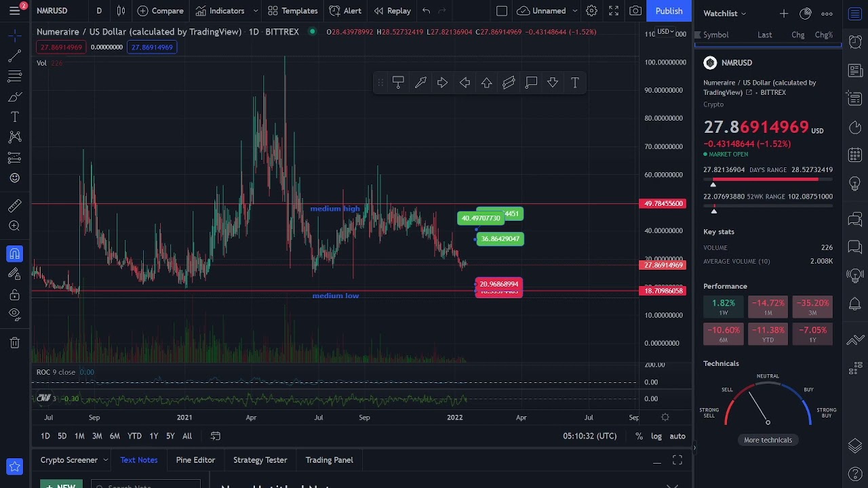Open the go to date calendar icon
The width and height of the screenshot is (868, 488).
click(x=216, y=436)
